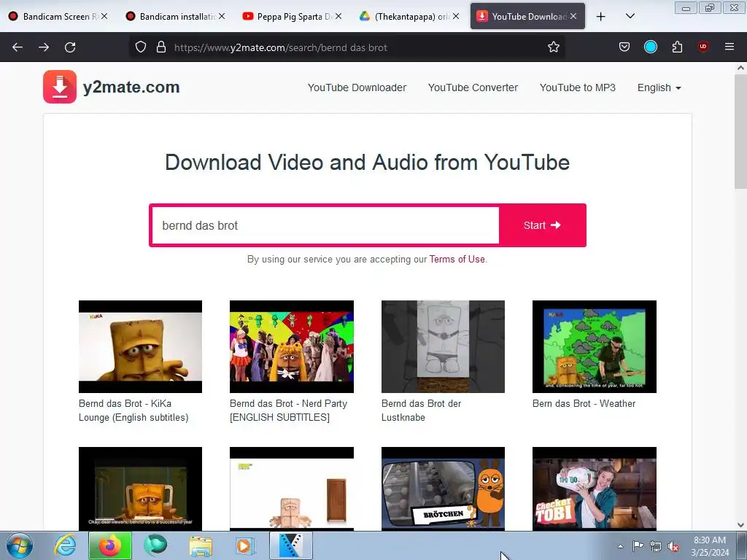The image size is (747, 560).
Task: Click title Bernd das Brot der Lustknabe
Action: click(x=421, y=411)
